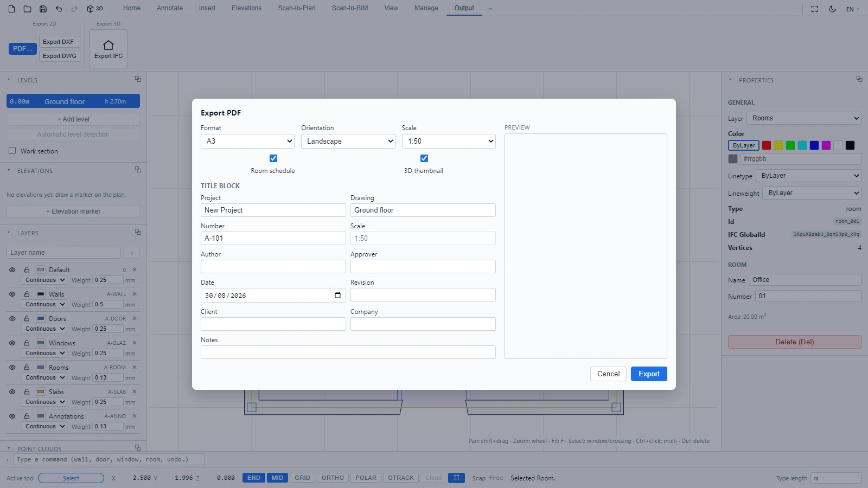The image size is (868, 488).
Task: Hide the Walls layer
Action: tap(12, 294)
